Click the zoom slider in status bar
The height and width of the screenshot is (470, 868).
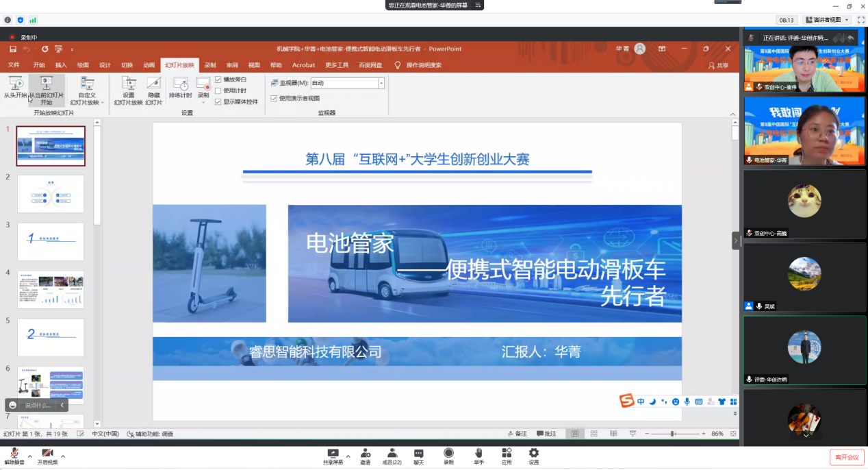[x=674, y=434]
